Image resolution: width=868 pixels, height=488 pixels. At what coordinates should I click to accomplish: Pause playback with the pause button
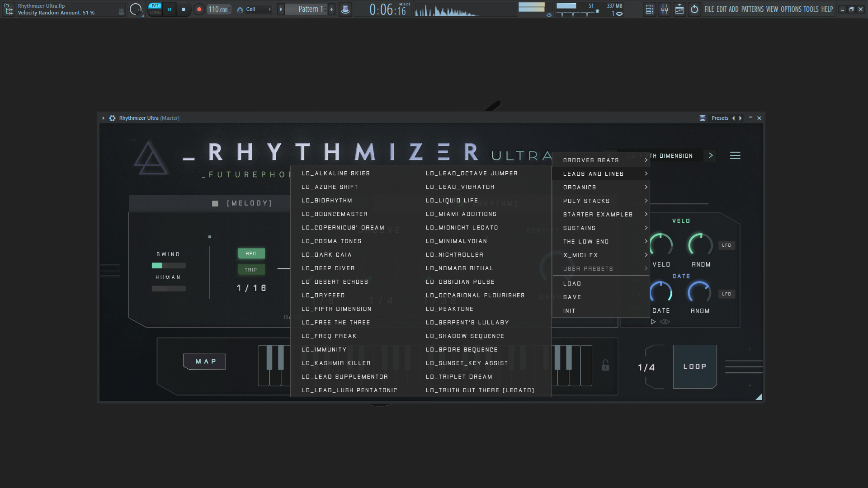point(169,9)
